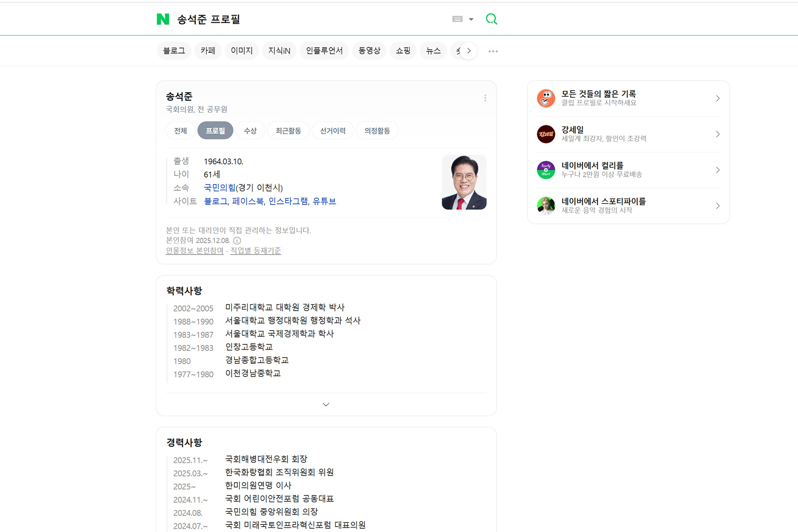Click the info icon next to 본인참여 date
This screenshot has width=798, height=532.
tap(237, 240)
